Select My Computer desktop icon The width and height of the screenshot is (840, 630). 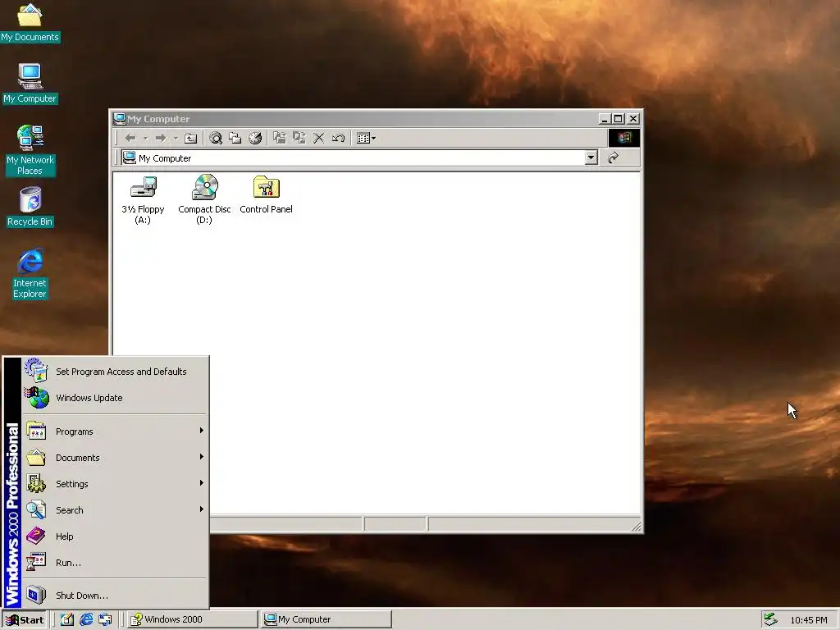[30, 84]
